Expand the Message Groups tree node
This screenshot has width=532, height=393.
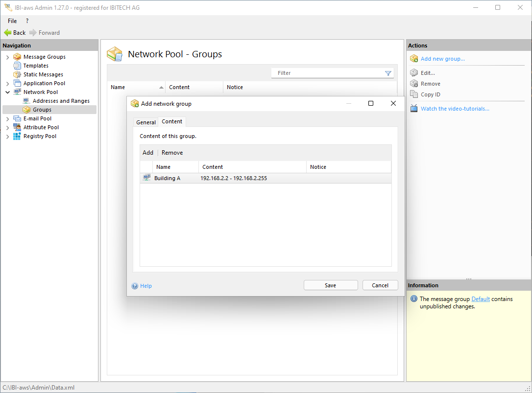7,57
